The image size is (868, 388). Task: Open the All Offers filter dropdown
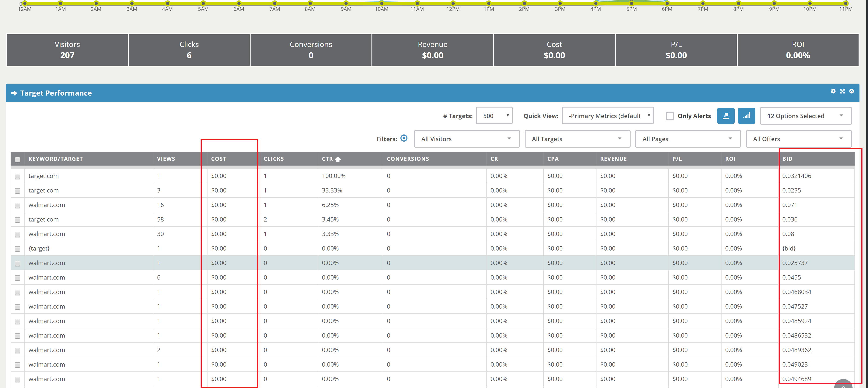click(799, 139)
